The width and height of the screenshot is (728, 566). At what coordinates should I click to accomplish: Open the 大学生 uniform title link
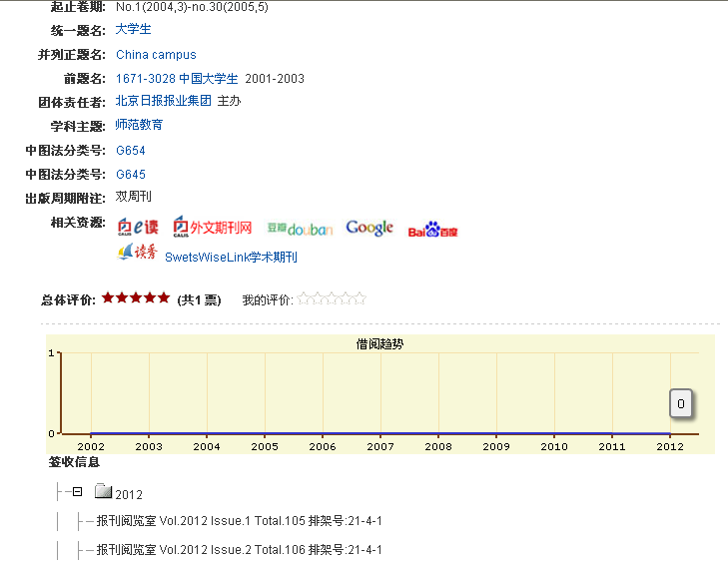pos(133,29)
